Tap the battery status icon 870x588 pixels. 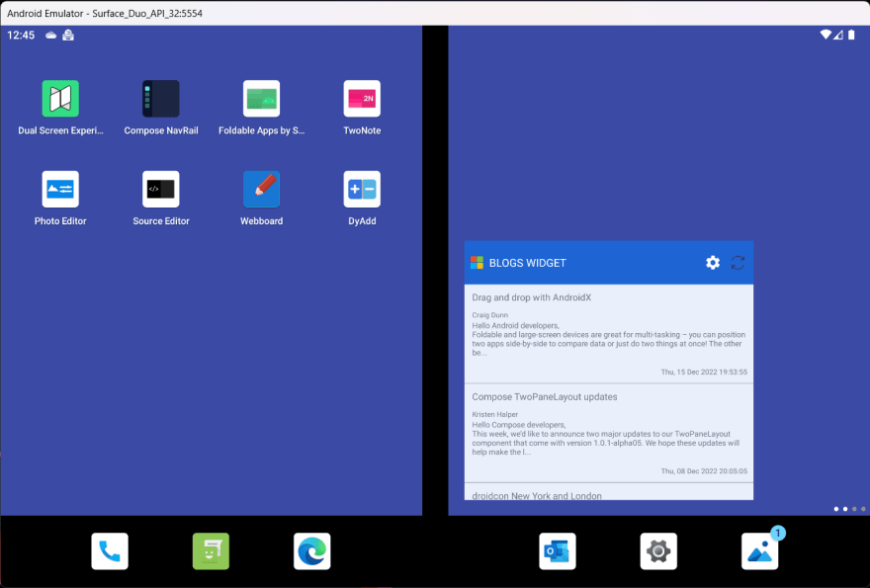(x=851, y=35)
